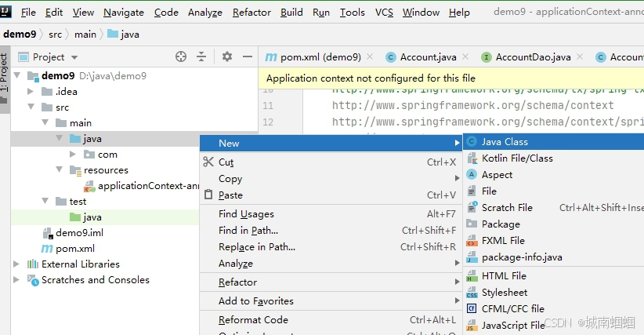
Task: Open the File menu
Action: point(28,13)
